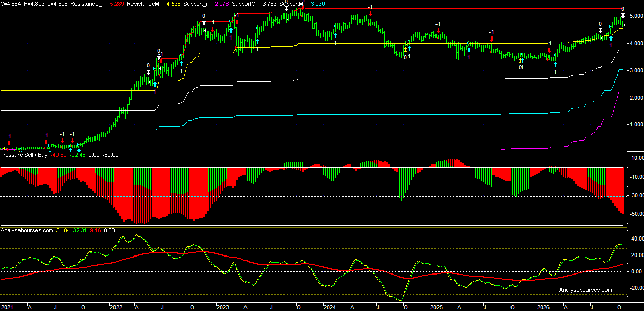Click the red sell arrow at start of 2025
This screenshot has width=644, height=311.
pyautogui.click(x=438, y=31)
